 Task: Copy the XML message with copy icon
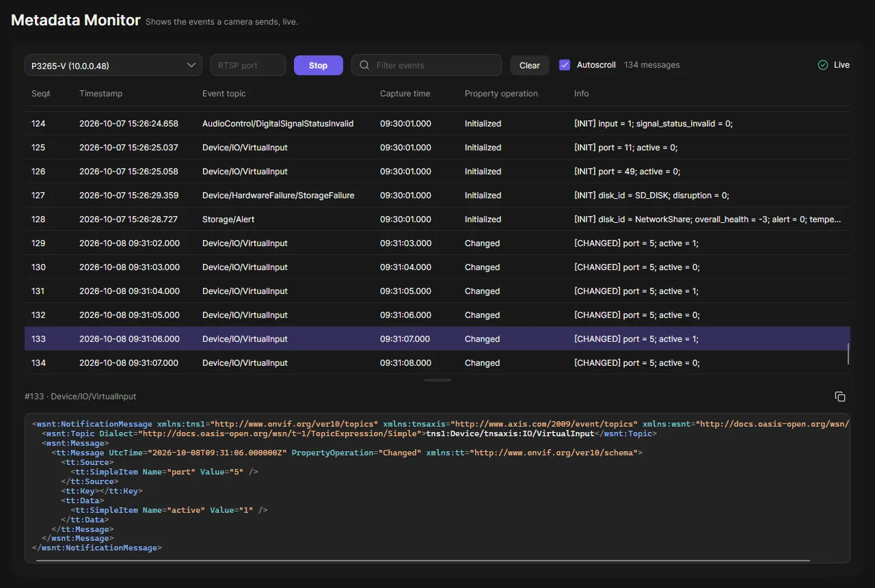click(840, 397)
